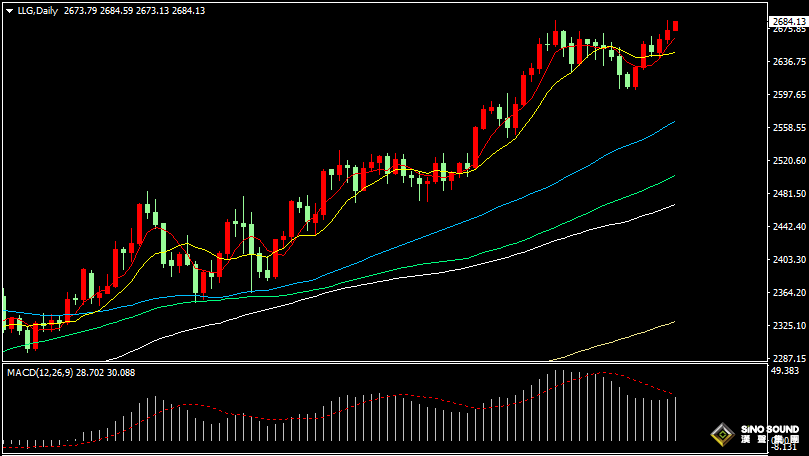Click the 49.383 MACD scale value
809x456 pixels.
point(785,371)
